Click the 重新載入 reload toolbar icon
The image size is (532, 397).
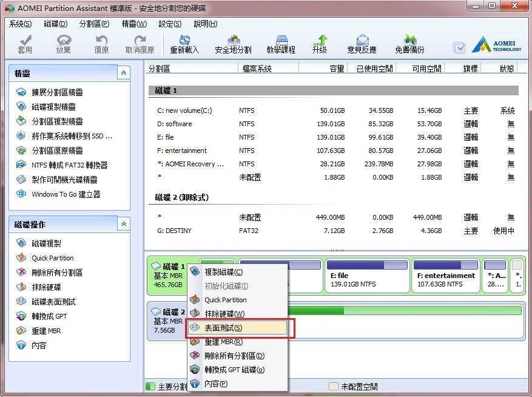pos(184,44)
